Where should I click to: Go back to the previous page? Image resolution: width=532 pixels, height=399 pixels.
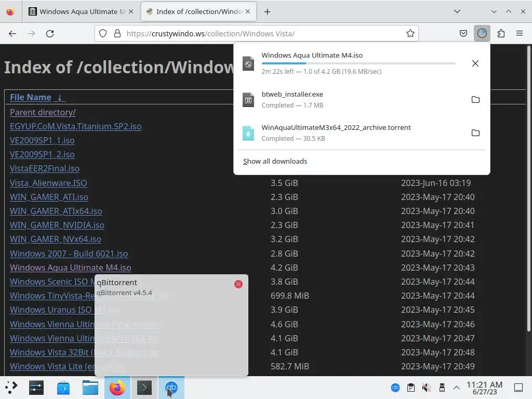(x=12, y=34)
